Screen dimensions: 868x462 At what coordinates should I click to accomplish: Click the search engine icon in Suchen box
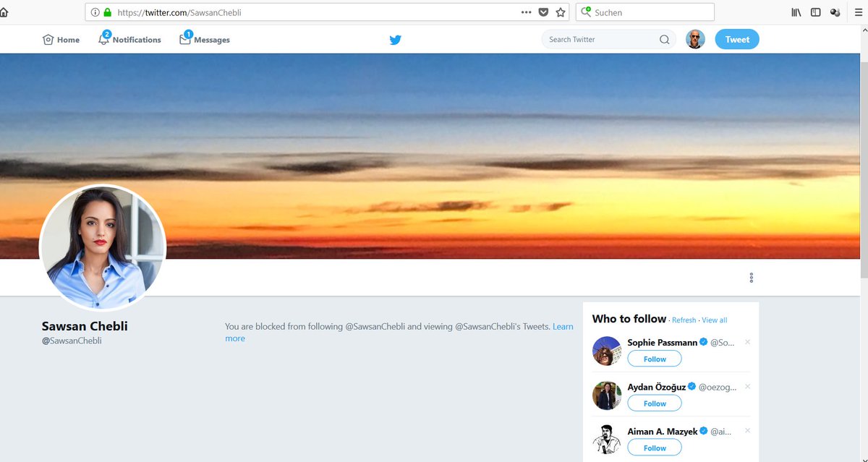click(x=586, y=12)
